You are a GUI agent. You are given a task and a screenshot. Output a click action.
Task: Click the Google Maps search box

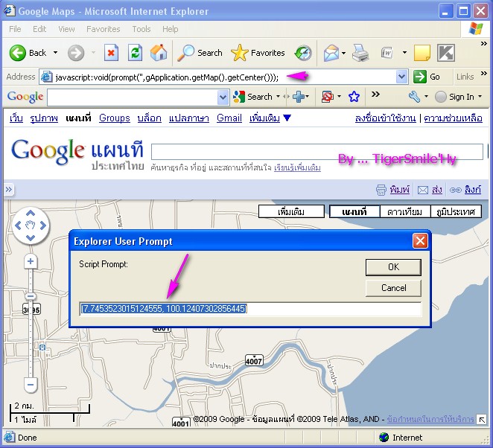pos(317,152)
